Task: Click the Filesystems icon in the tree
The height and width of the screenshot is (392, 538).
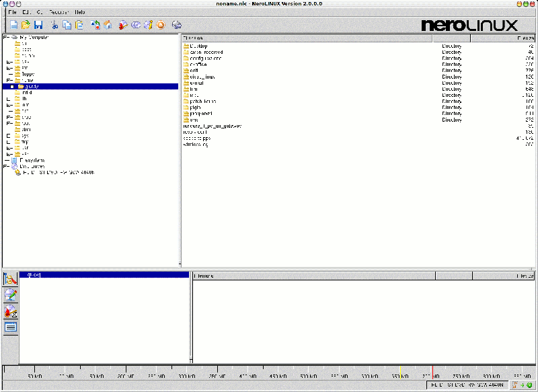Action: click(x=14, y=160)
